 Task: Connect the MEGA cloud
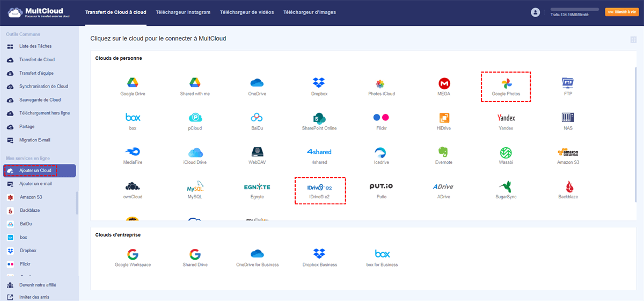click(x=444, y=87)
